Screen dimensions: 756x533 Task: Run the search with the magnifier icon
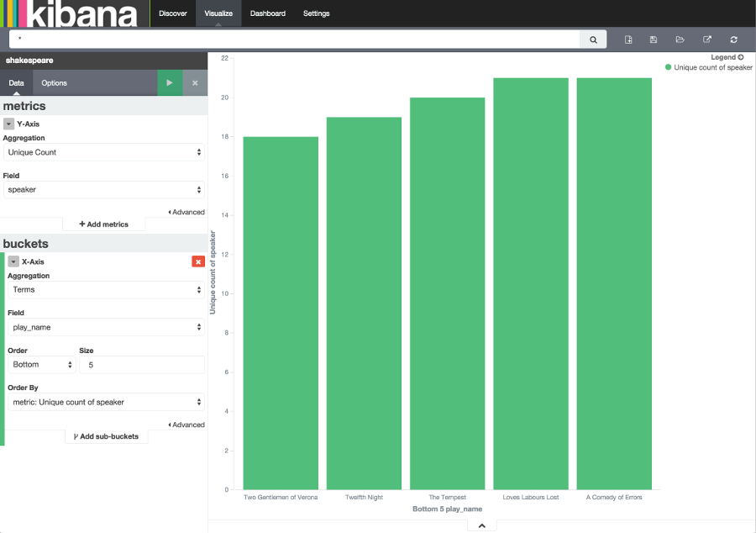click(x=594, y=39)
